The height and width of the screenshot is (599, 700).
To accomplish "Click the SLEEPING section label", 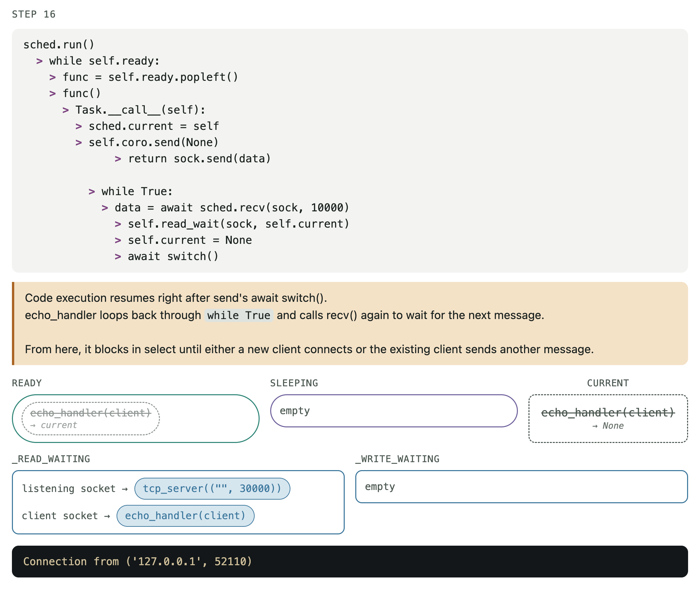I will (x=294, y=383).
